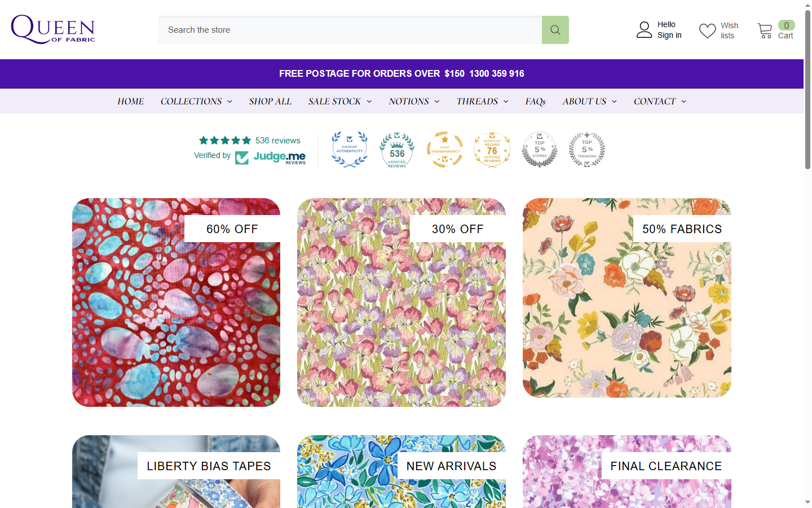
Task: Click the Queen of Fabric logo
Action: coord(53,29)
